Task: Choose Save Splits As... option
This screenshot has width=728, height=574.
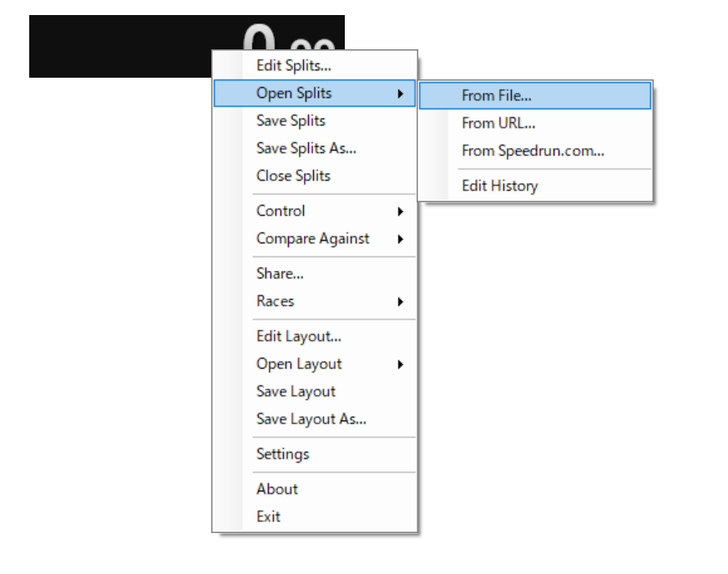Action: coord(314,148)
